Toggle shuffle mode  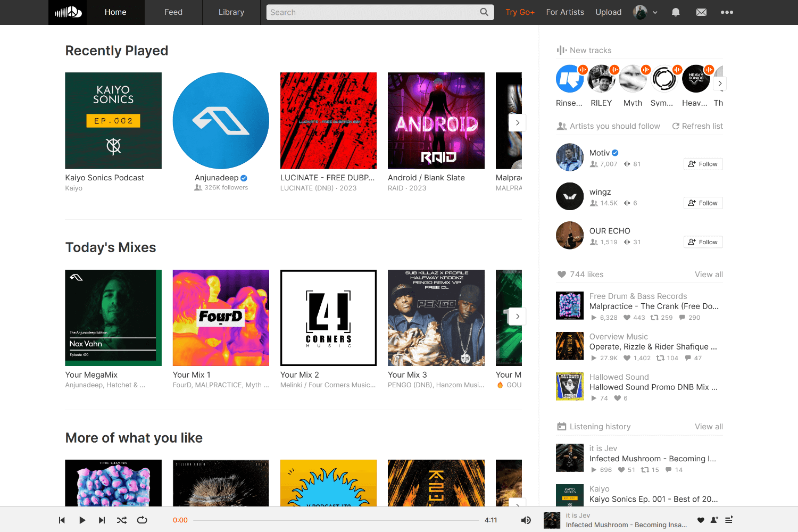(122, 520)
